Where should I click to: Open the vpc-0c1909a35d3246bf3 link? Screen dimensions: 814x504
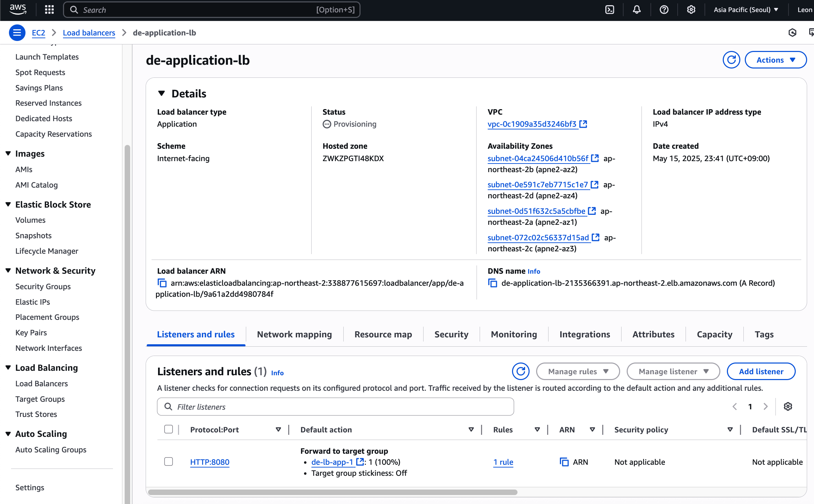point(532,124)
